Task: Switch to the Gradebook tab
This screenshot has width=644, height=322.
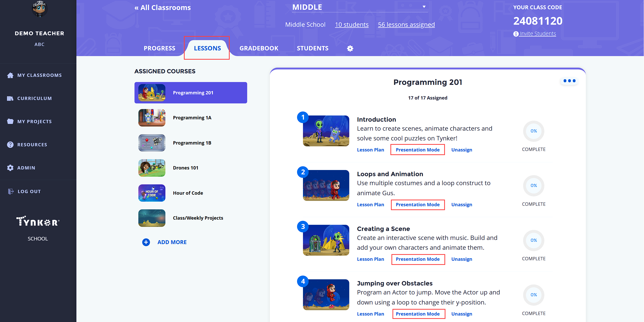Action: 259,48
